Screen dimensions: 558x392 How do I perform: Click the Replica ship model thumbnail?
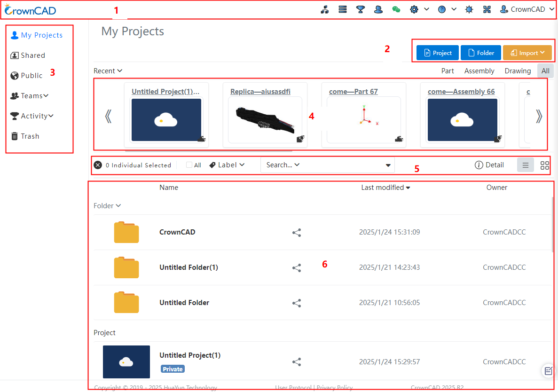tap(265, 120)
